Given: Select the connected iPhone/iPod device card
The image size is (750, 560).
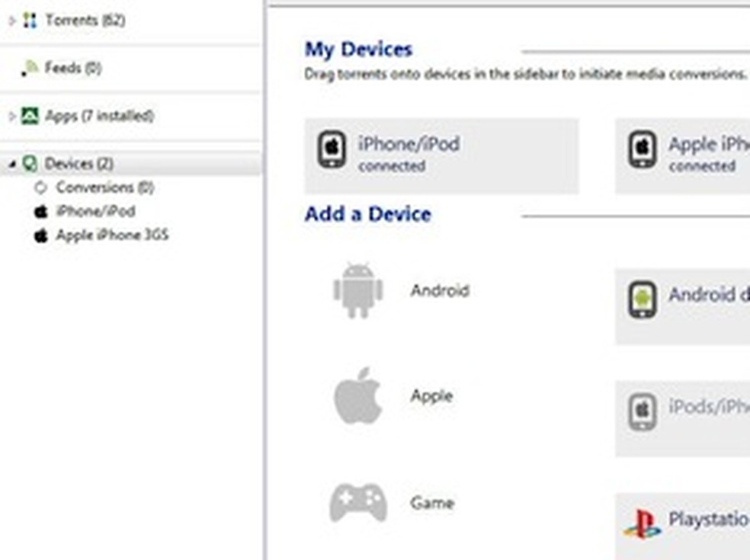Looking at the screenshot, I should (x=441, y=155).
